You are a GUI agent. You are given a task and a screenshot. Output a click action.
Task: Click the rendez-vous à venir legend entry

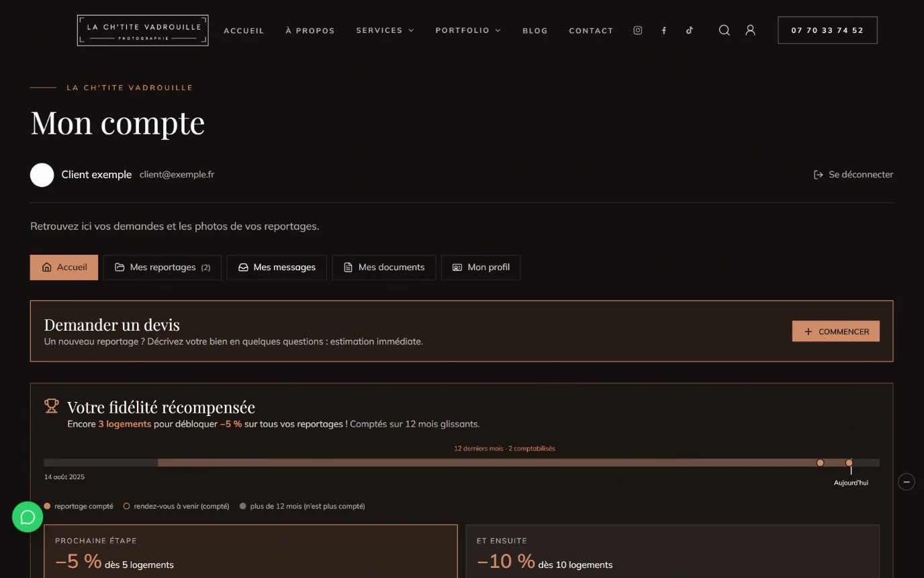[176, 506]
